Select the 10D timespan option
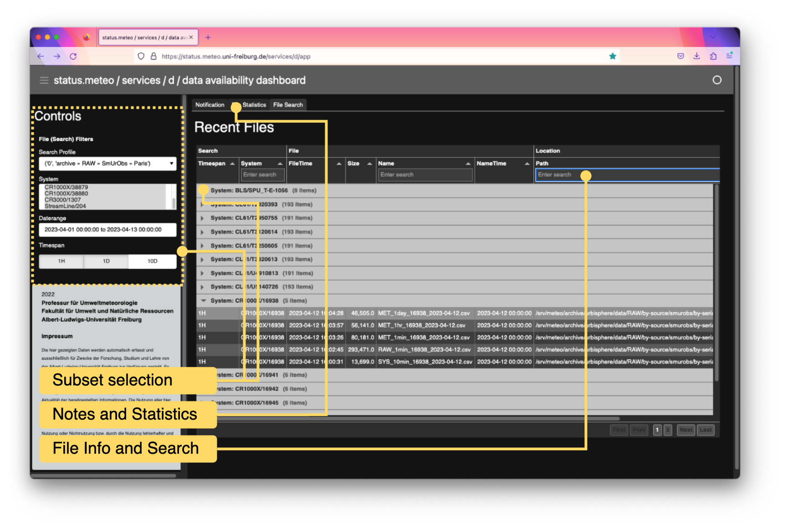The height and width of the screenshot is (532, 787). coord(152,261)
